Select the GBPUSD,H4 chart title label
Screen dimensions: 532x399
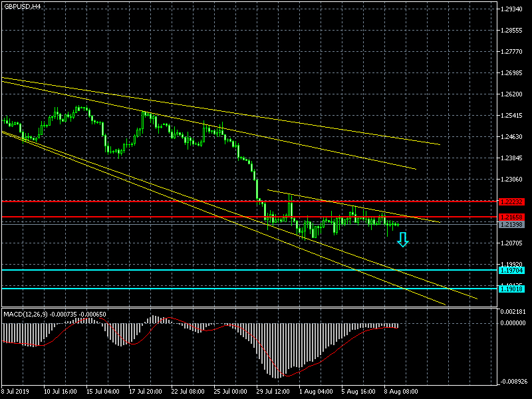(22, 6)
